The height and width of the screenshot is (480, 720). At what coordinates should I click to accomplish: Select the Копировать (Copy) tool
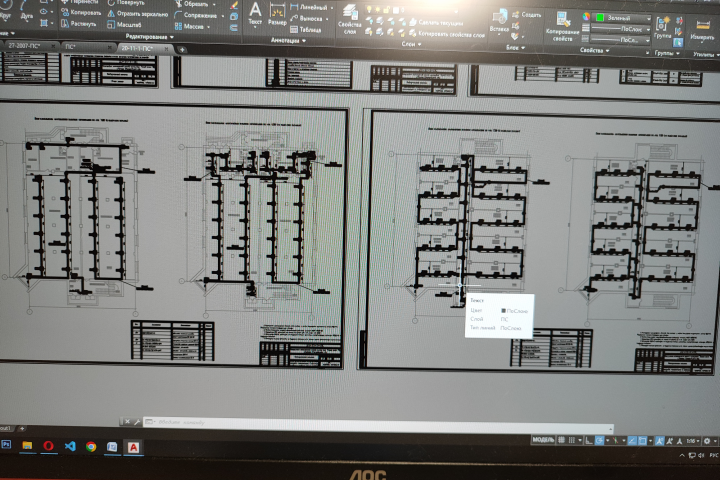pyautogui.click(x=81, y=12)
